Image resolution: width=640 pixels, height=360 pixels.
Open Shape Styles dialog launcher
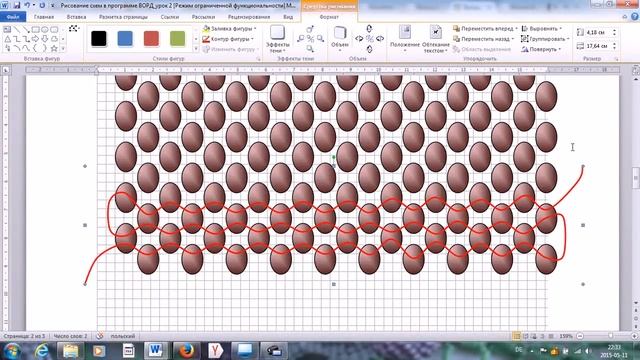(x=258, y=59)
